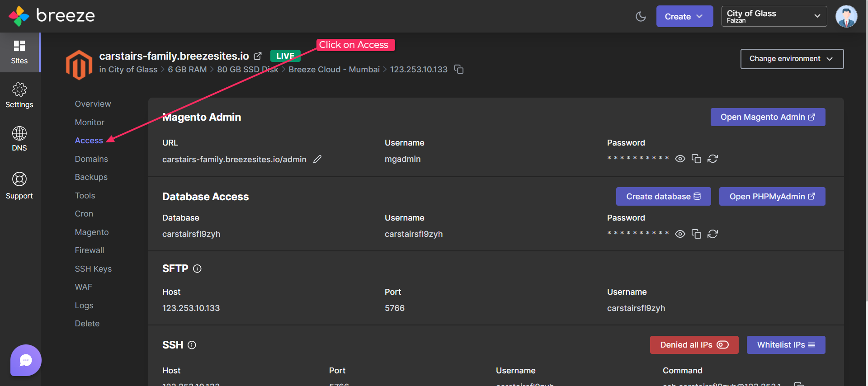The width and height of the screenshot is (868, 386).
Task: Open site in new tab via external link icon
Action: [x=258, y=56]
